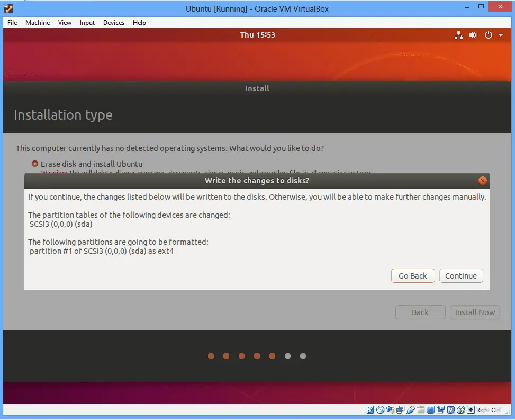Viewport: 515px width, 420px height.
Task: Click the dimmed Back button
Action: point(420,312)
